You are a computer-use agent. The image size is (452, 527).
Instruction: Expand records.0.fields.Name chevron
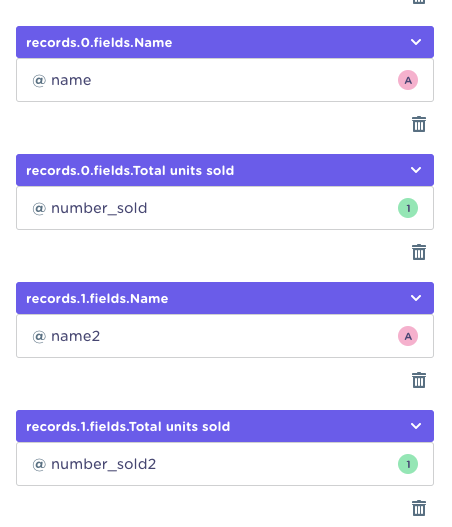pyautogui.click(x=416, y=42)
